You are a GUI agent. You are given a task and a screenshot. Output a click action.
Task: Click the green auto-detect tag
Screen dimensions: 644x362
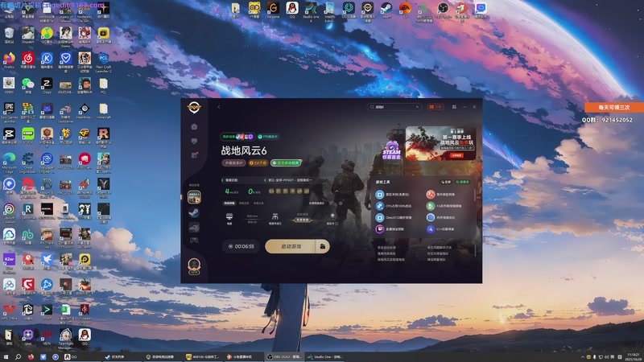(x=287, y=163)
